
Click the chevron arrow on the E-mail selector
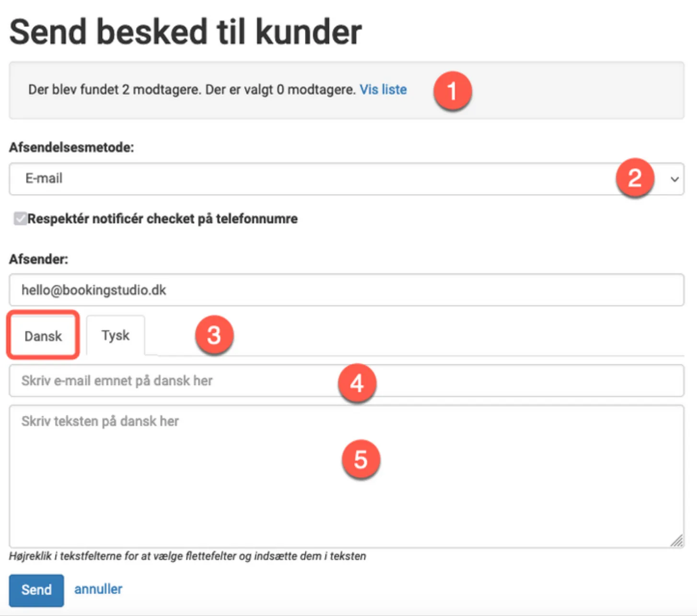(x=674, y=179)
